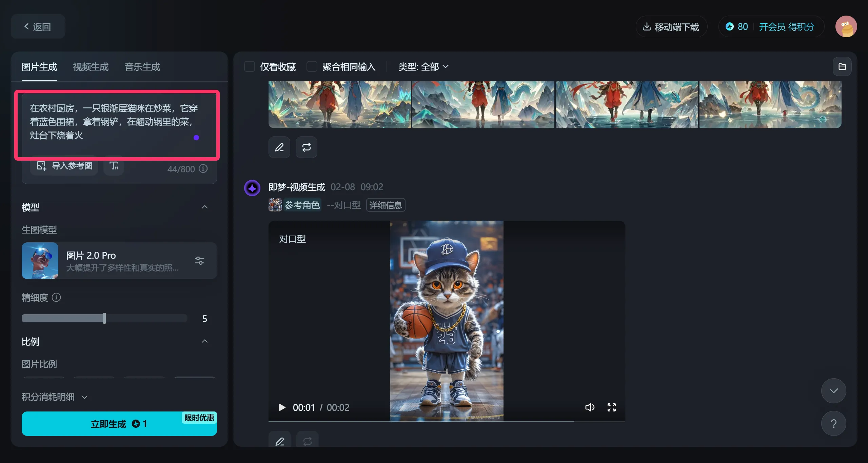Collapse the 模型 section

click(204, 207)
